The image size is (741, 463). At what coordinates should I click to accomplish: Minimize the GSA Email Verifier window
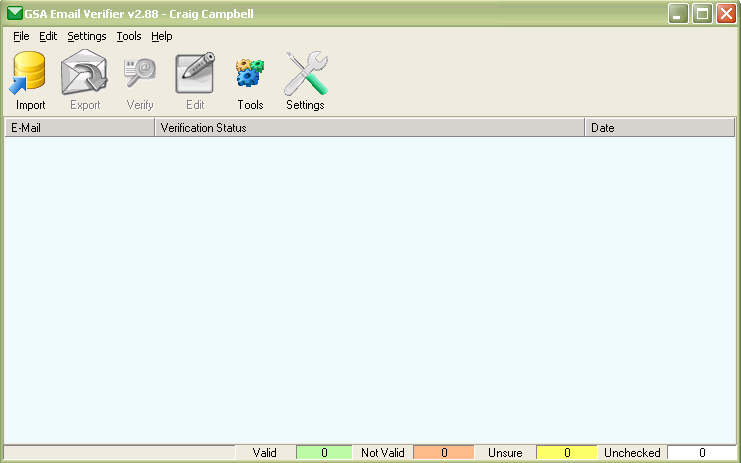click(x=678, y=13)
